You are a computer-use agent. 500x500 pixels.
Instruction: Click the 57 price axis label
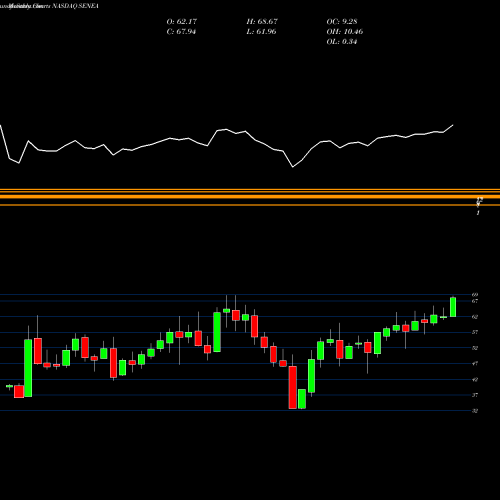point(475,332)
